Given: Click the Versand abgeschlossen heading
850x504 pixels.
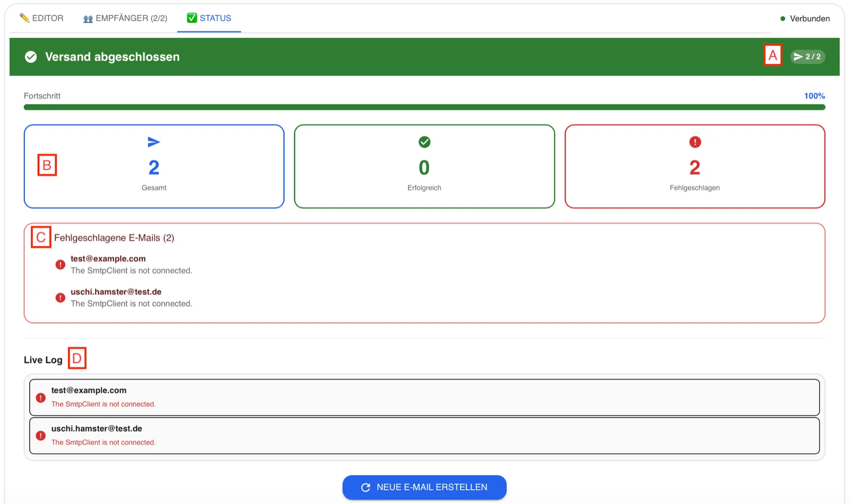Looking at the screenshot, I should click(112, 57).
